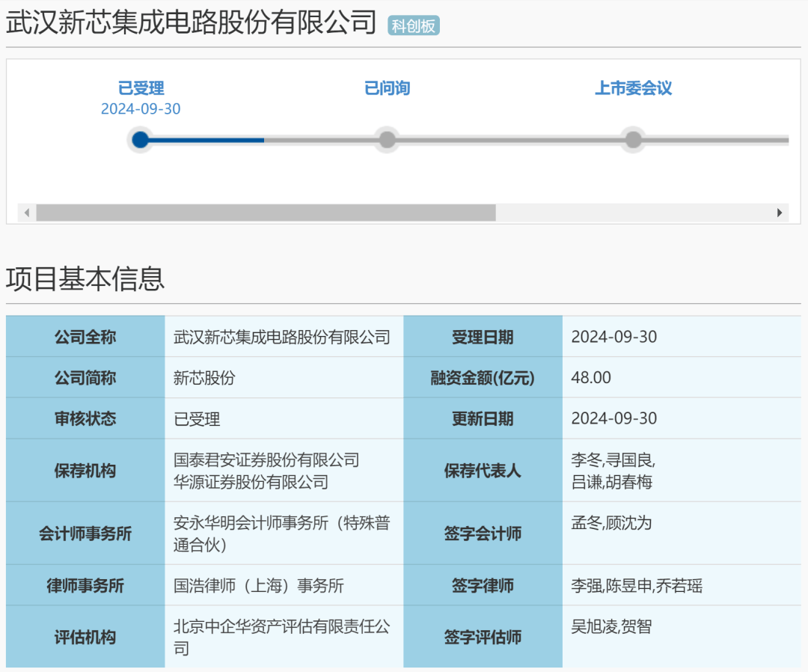This screenshot has height=672, width=808.
Task: Click the company title 武汉新芯集成电路股份有限公司 heading
Action: click(192, 22)
